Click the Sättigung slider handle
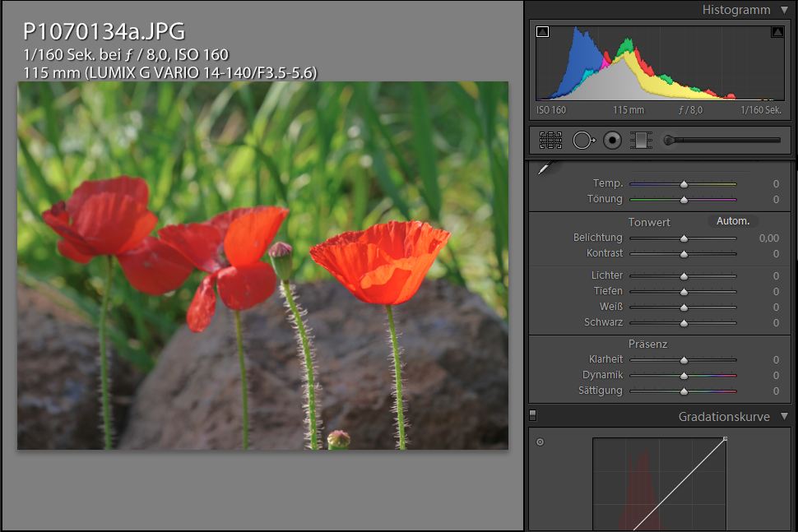The height and width of the screenshot is (532, 798). 684,391
